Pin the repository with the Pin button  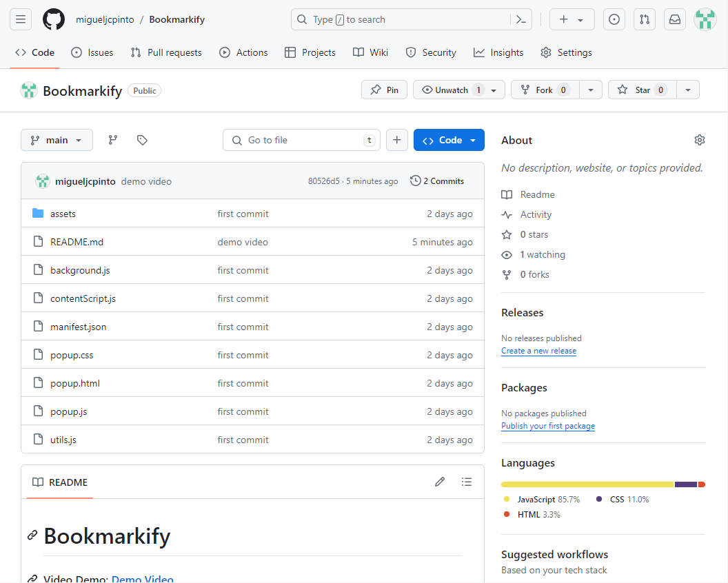[x=385, y=90]
